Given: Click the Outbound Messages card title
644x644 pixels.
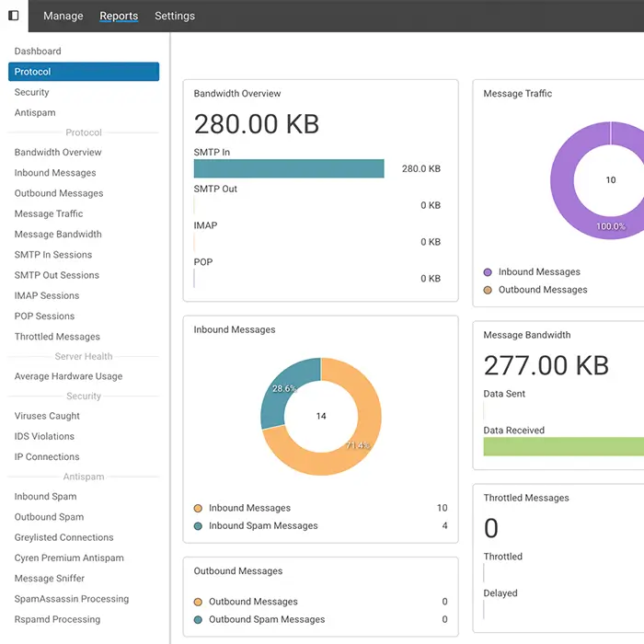Looking at the screenshot, I should (238, 571).
